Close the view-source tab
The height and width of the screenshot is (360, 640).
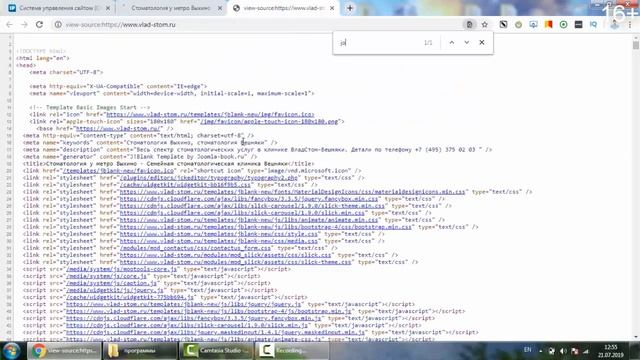(332, 8)
